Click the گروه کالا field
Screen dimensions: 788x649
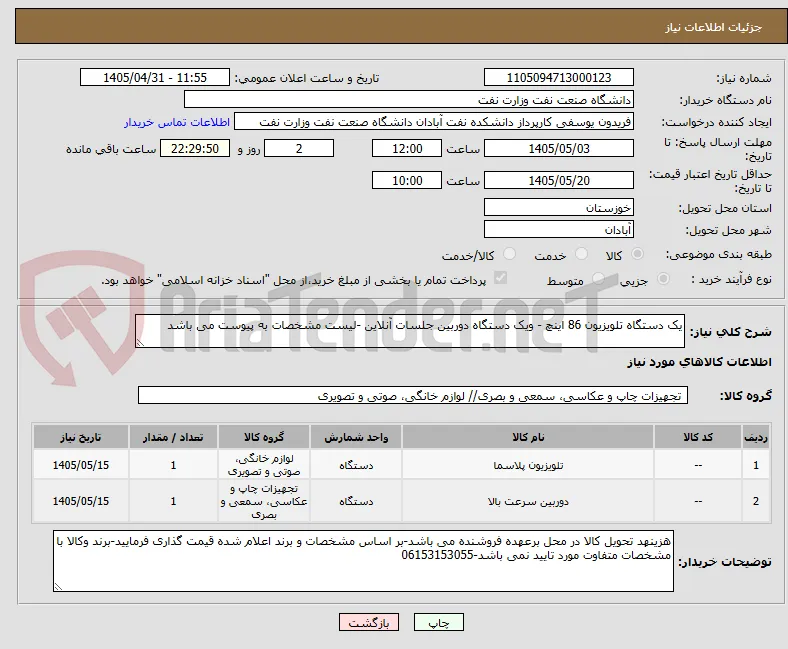pos(413,395)
